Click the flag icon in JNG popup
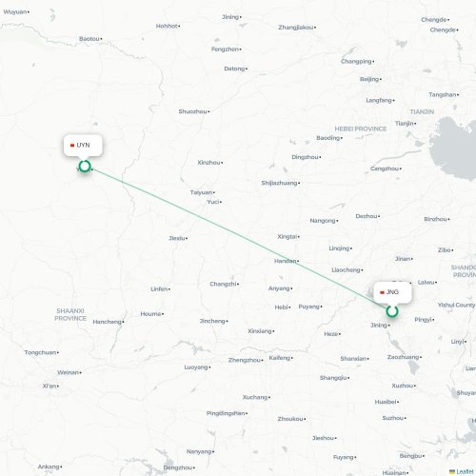 click(382, 292)
